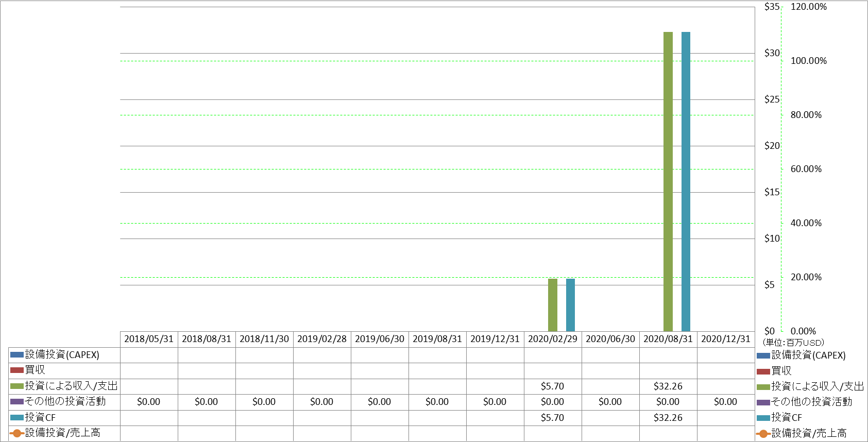This screenshot has width=868, height=442.
Task: Click the green 投資による収入/支出 swatch in table row header
Action: [x=17, y=386]
